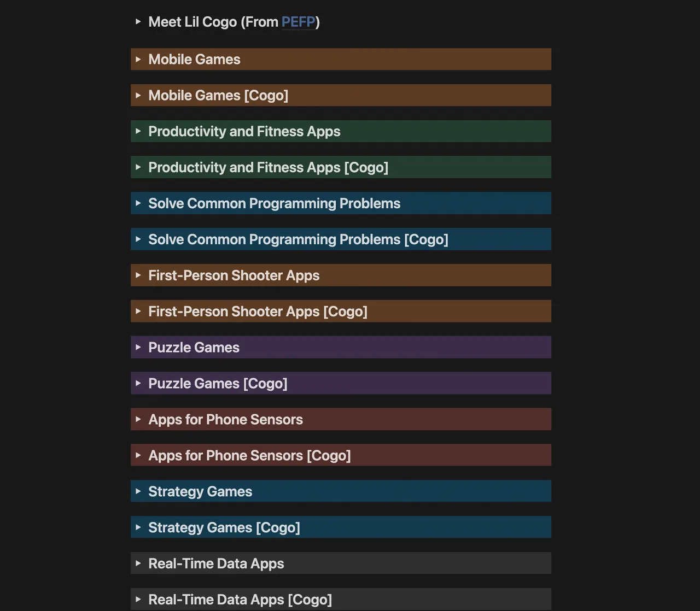Click the 'Mobile Games [Cogo]' heading text
This screenshot has width=700, height=611.
(218, 95)
